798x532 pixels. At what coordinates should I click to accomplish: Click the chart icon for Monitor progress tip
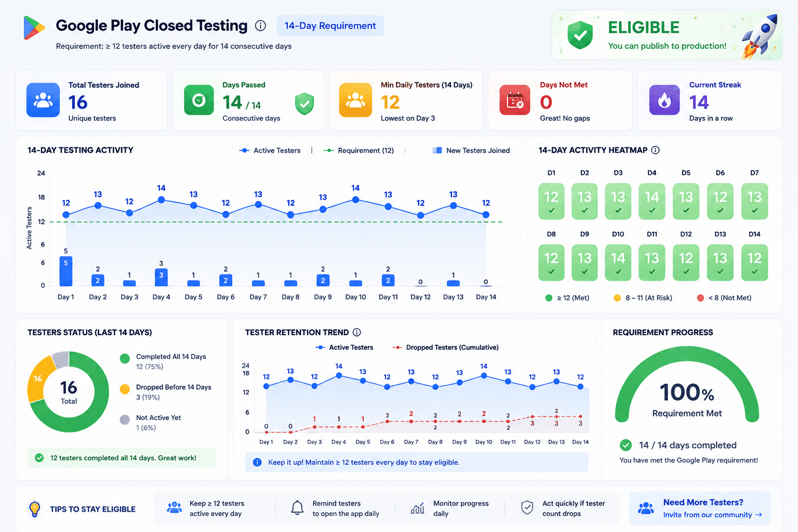pos(418,508)
